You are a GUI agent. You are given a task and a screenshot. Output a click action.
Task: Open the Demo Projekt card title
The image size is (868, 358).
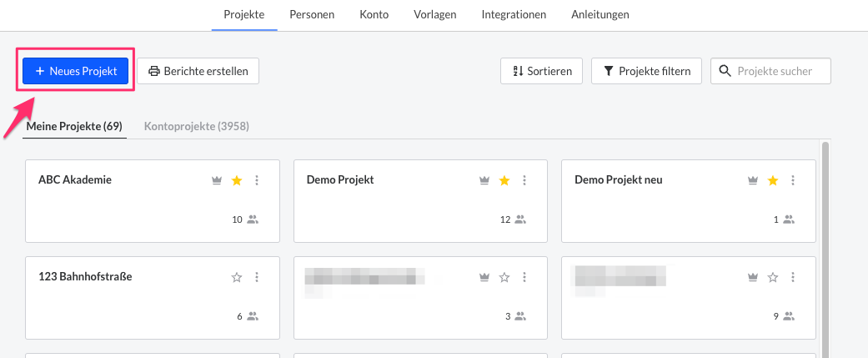click(x=340, y=179)
